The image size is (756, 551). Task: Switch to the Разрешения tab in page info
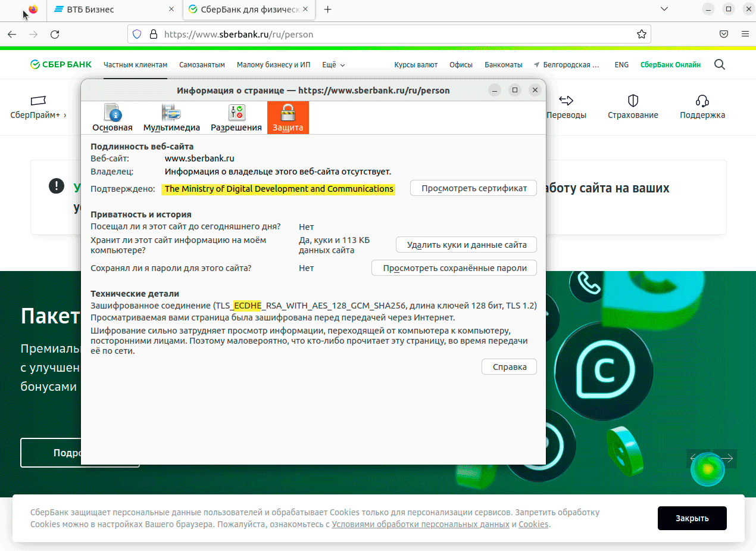[236, 117]
